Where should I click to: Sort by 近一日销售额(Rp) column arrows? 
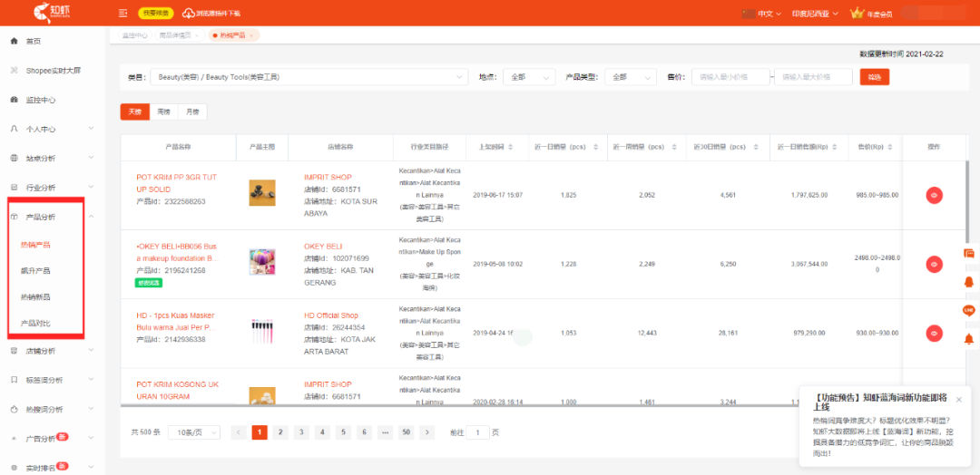(x=837, y=148)
